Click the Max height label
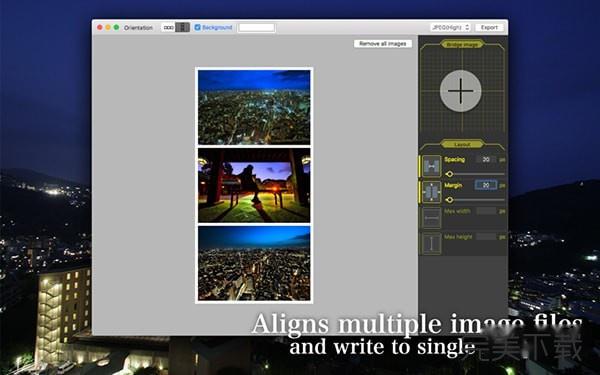The image size is (600, 375). coord(458,237)
